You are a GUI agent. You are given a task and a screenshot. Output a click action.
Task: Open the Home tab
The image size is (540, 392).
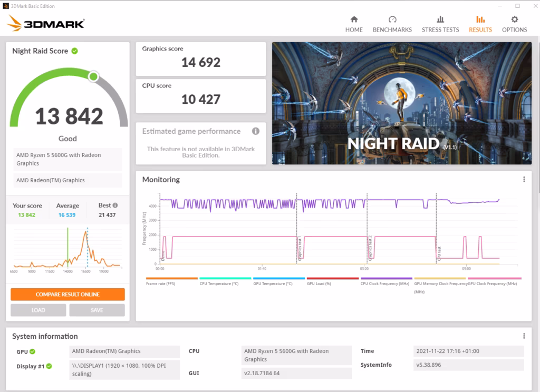(x=354, y=24)
